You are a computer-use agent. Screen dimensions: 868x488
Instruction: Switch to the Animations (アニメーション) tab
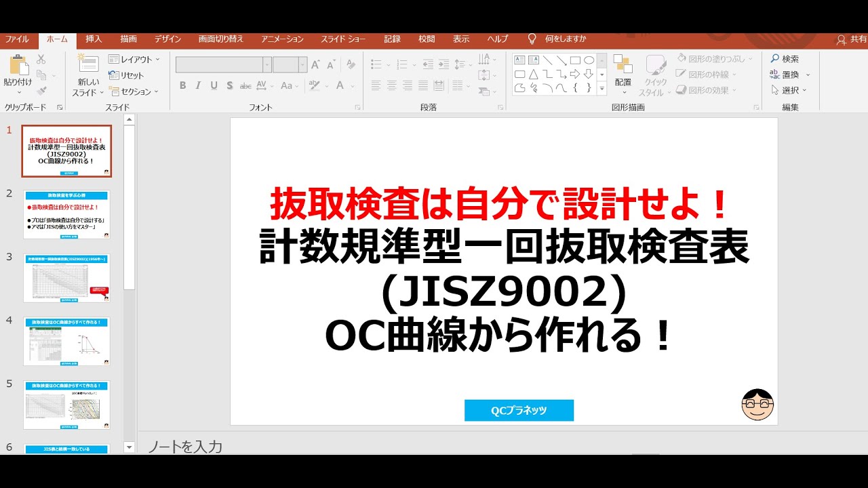click(282, 39)
